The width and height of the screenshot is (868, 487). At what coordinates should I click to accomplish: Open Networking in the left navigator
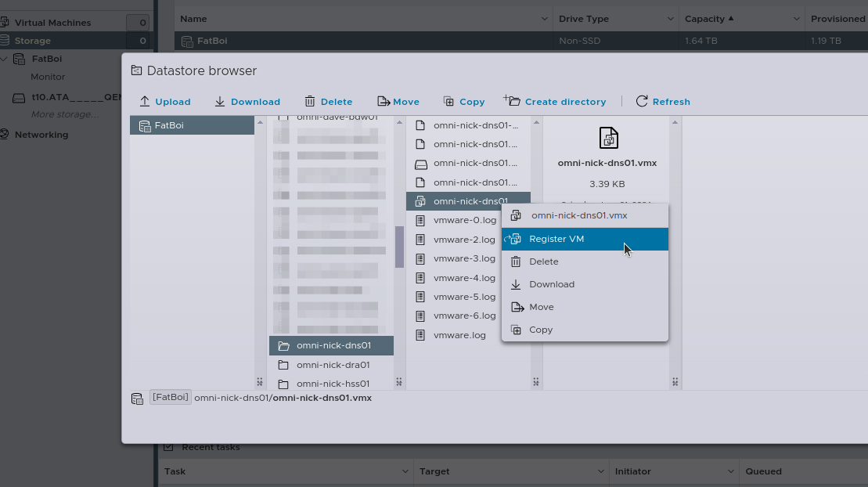(x=41, y=135)
